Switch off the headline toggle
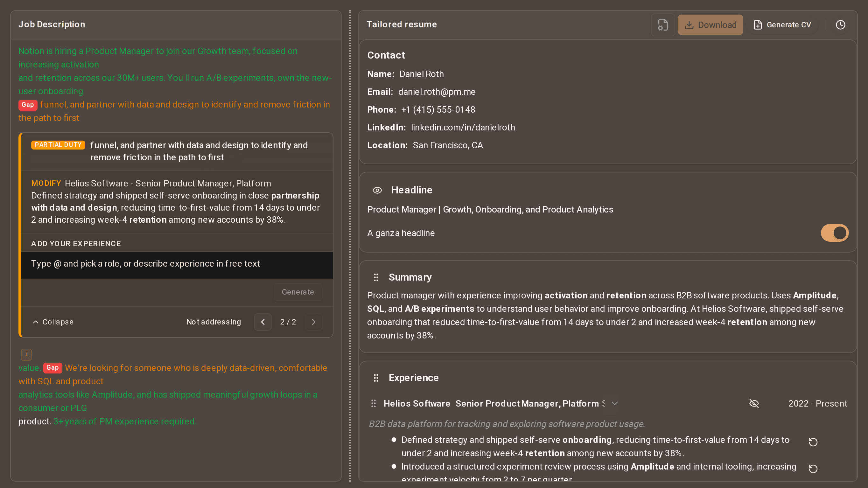This screenshot has width=868, height=488. pos(835,233)
